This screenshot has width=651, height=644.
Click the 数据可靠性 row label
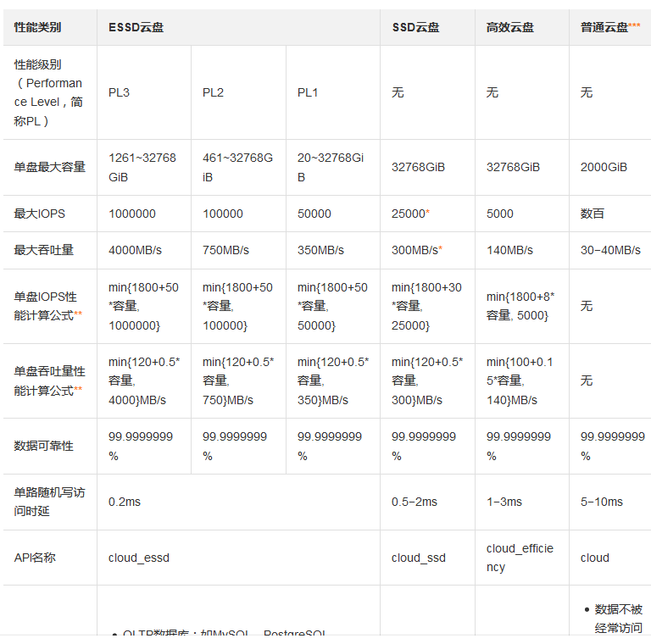click(x=43, y=446)
